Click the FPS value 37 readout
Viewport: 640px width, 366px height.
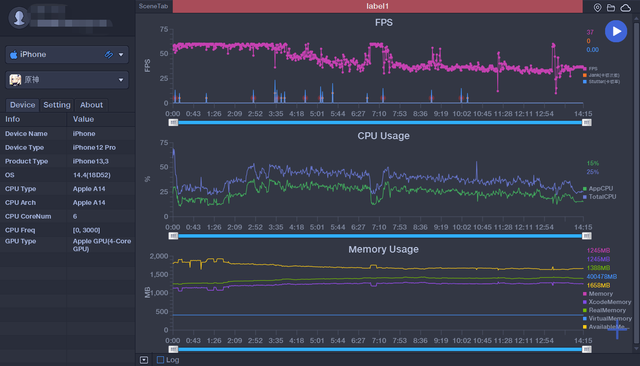tap(590, 32)
